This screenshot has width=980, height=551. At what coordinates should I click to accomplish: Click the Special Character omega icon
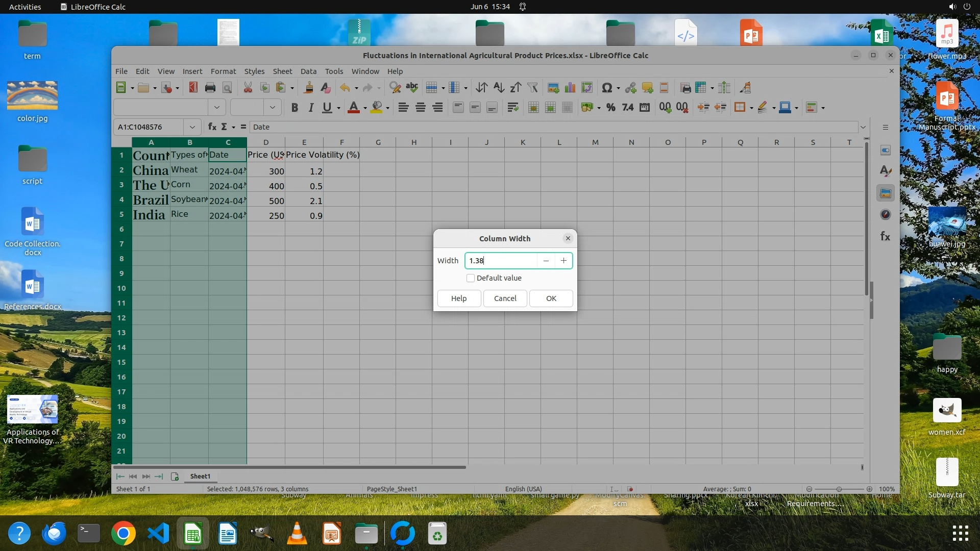606,88
